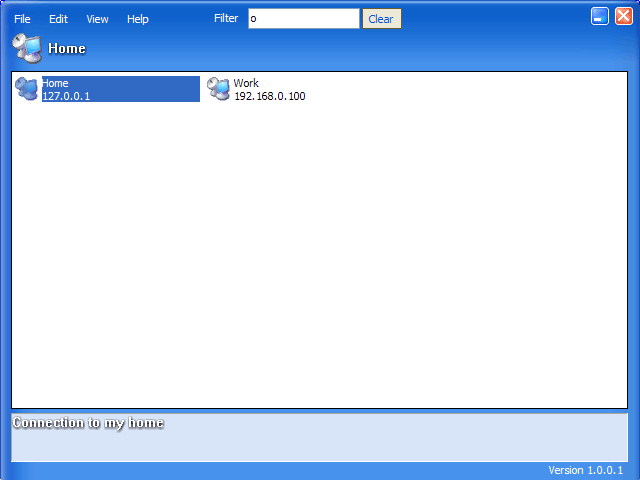Open the Help menu

pos(138,19)
